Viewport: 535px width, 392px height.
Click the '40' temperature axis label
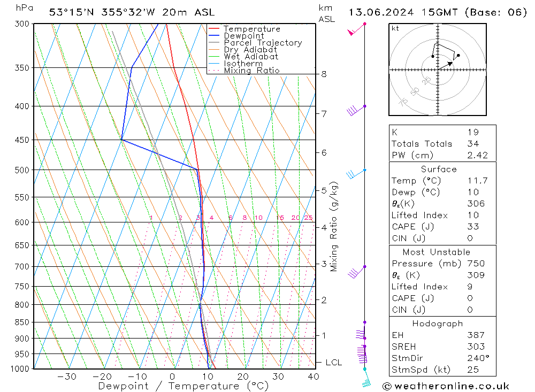[314, 376]
